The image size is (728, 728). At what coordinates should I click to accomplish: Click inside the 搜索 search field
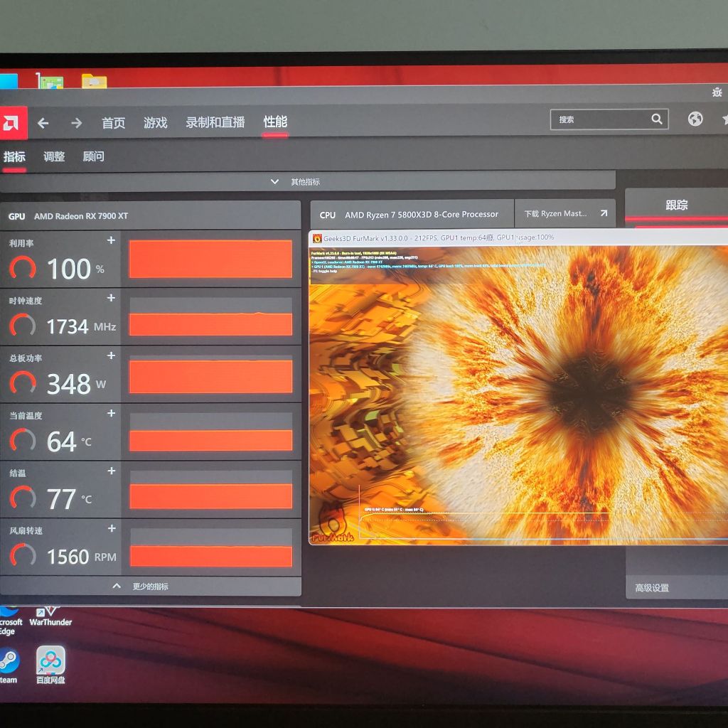(x=604, y=119)
